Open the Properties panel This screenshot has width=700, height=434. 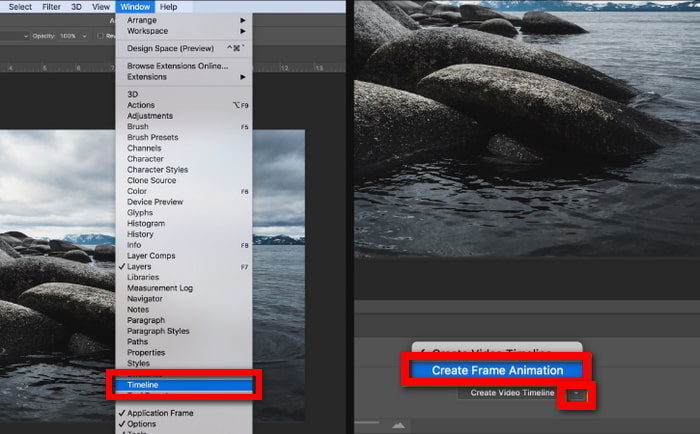(184, 353)
